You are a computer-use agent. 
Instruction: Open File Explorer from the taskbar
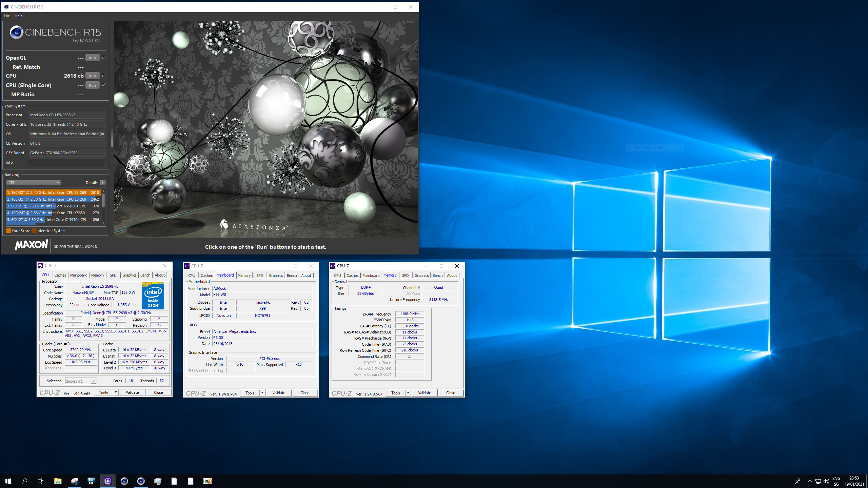[58, 481]
